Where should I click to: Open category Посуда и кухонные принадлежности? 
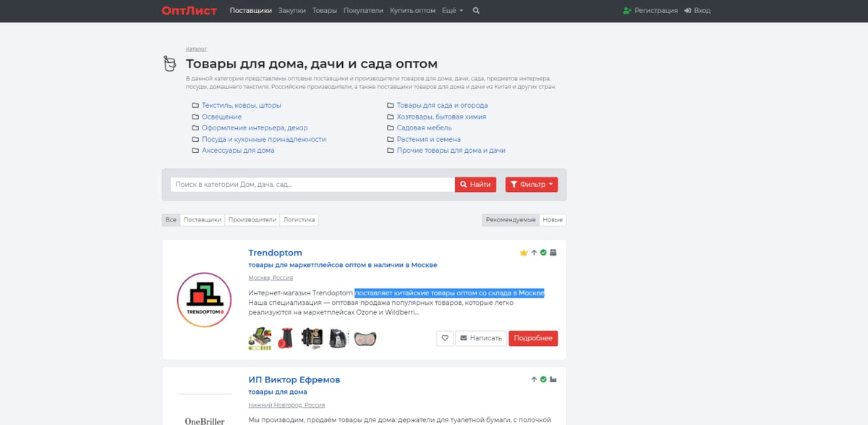pos(264,139)
